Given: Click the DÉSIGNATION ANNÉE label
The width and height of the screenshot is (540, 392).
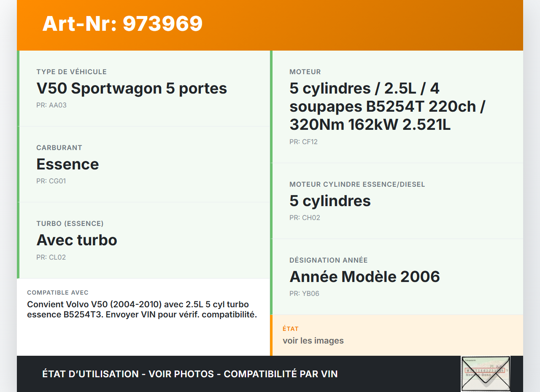Looking at the screenshot, I should tap(328, 260).
